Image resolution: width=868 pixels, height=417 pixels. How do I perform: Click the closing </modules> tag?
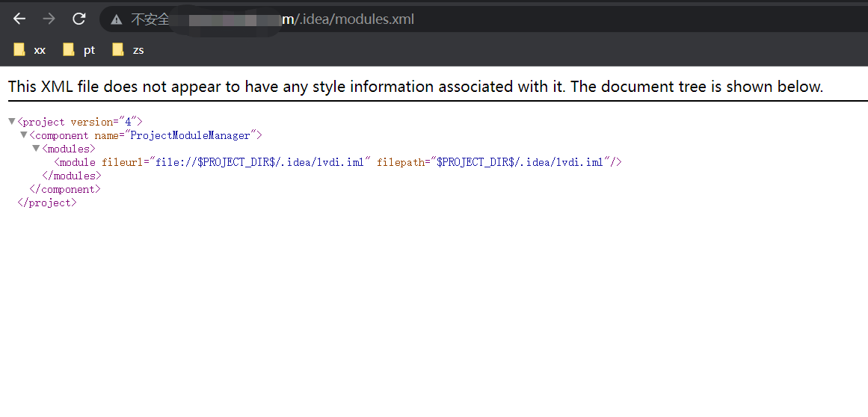(x=72, y=176)
